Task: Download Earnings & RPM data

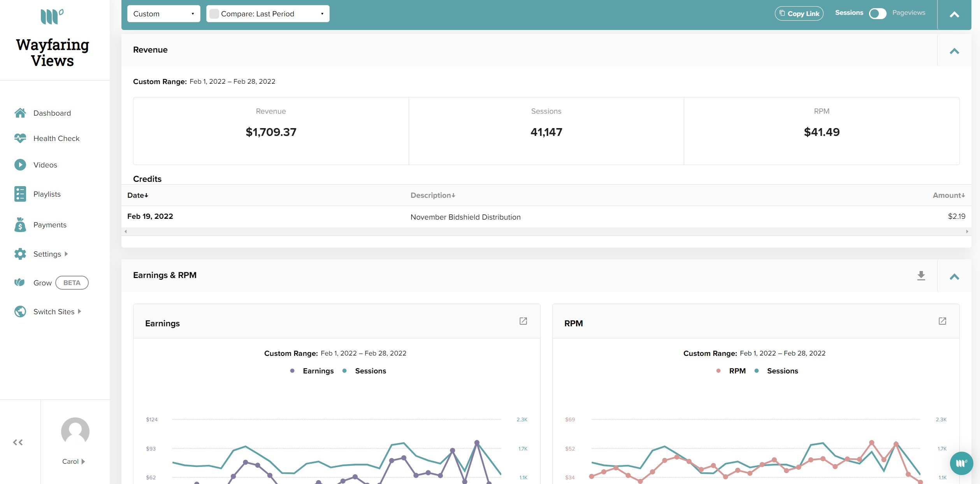Action: coord(921,276)
